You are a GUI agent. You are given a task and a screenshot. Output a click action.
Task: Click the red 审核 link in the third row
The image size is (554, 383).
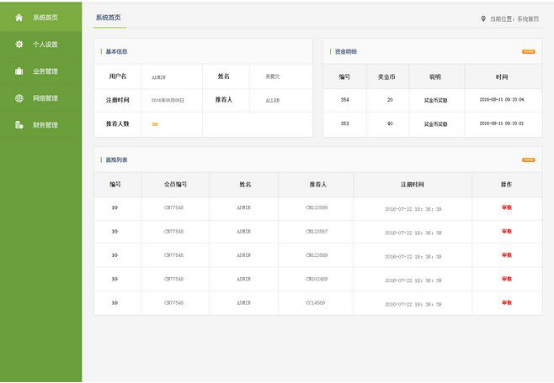click(x=507, y=255)
